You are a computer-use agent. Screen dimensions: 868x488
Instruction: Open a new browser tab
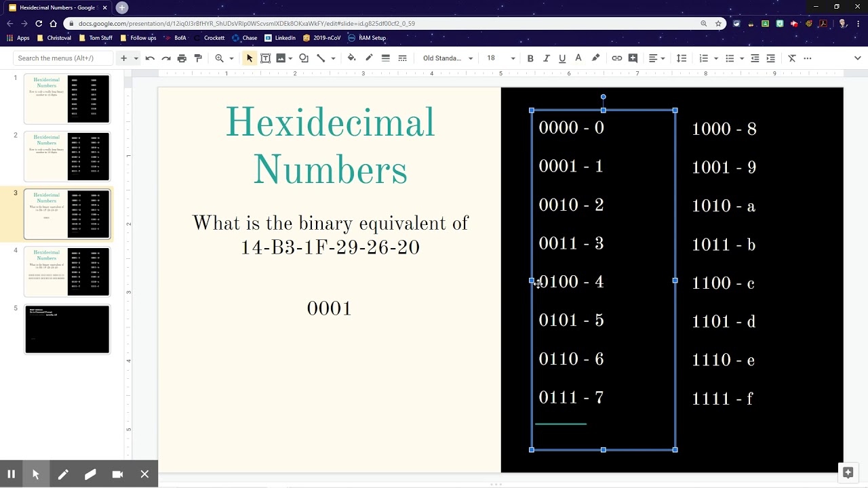(122, 7)
